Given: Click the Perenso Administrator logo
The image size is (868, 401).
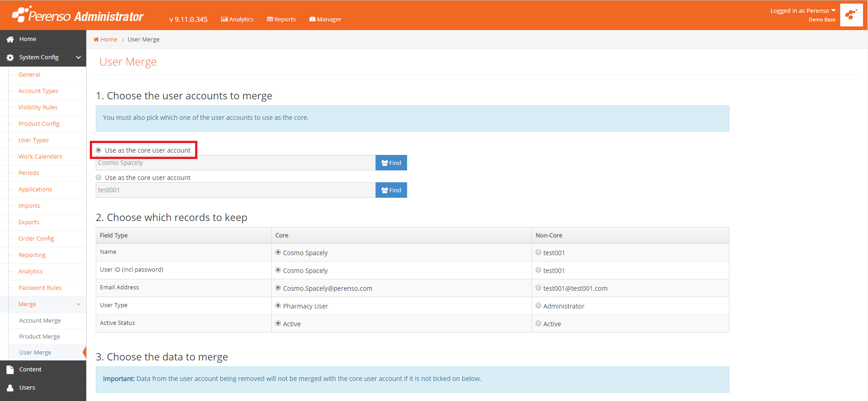Looking at the screenshot, I should (x=77, y=15).
